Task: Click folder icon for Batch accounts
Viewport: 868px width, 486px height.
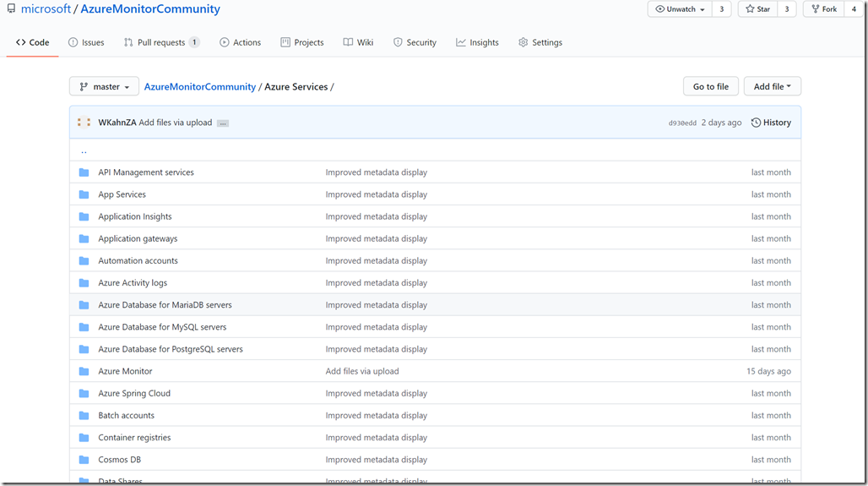Action: point(84,416)
